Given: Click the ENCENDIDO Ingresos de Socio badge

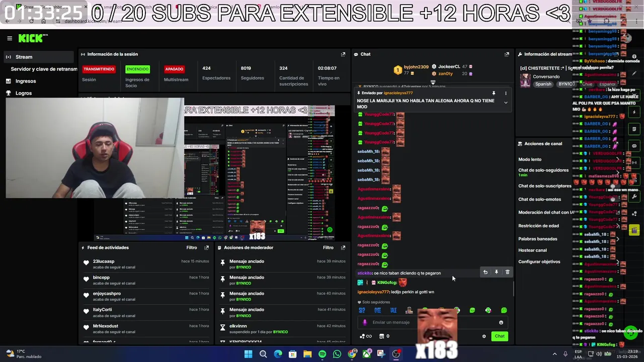Looking at the screenshot, I should coord(137,69).
